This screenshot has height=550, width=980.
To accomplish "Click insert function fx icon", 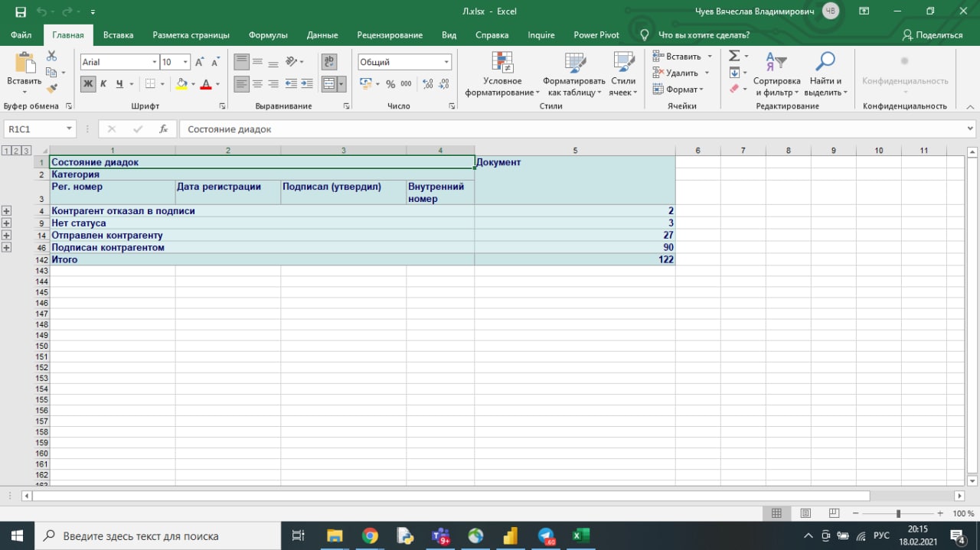I will [163, 129].
